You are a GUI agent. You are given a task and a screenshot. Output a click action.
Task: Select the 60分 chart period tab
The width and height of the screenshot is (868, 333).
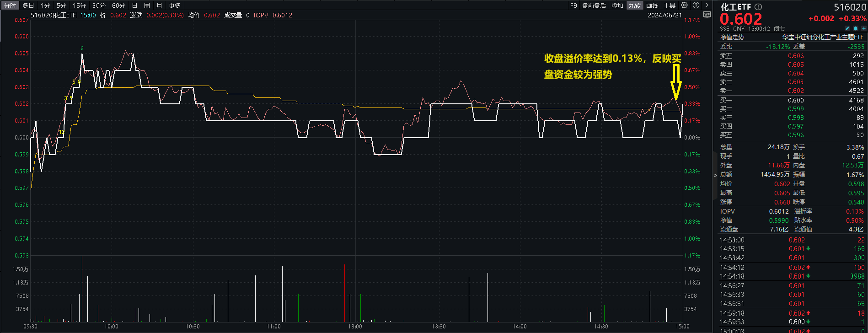pyautogui.click(x=118, y=5)
